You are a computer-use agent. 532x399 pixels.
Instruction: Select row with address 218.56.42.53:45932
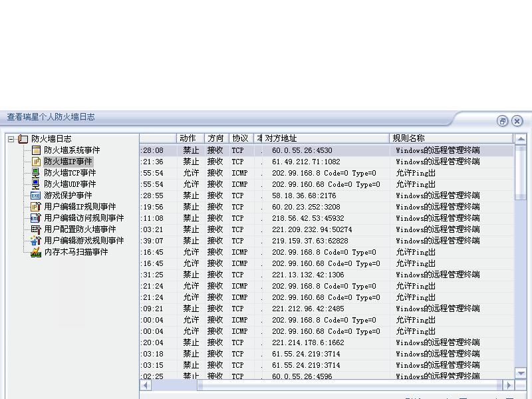pyautogui.click(x=327, y=218)
